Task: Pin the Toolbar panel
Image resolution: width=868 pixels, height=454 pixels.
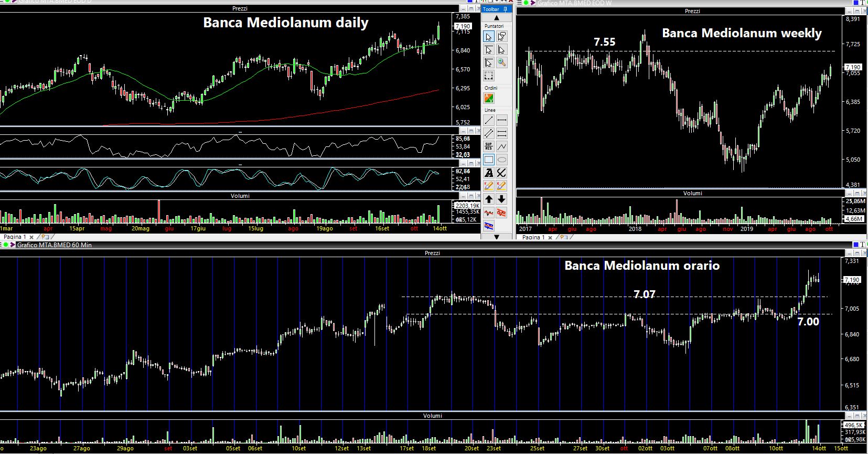Action: (505, 9)
